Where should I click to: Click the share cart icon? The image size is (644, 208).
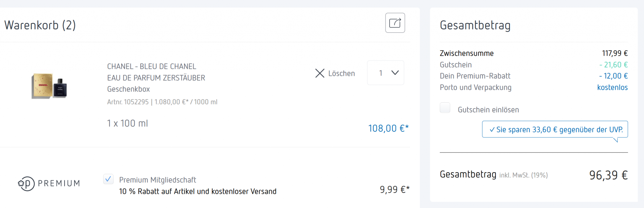pos(395,23)
